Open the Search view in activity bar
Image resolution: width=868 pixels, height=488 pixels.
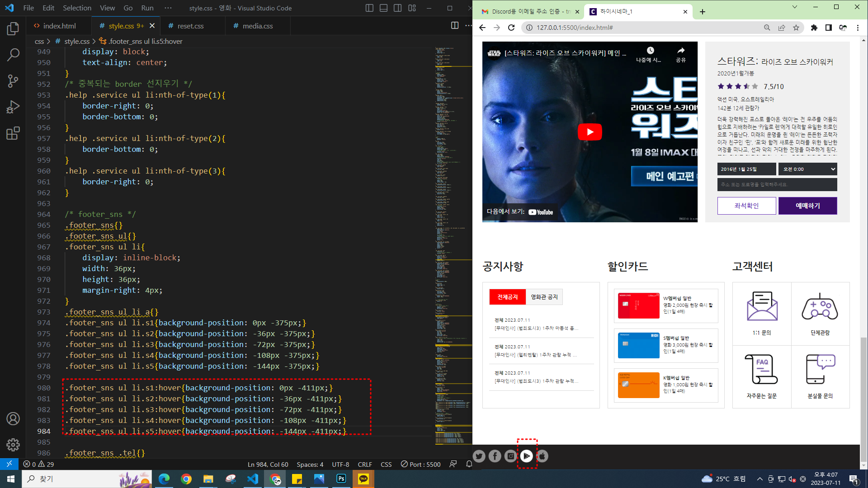[x=13, y=55]
